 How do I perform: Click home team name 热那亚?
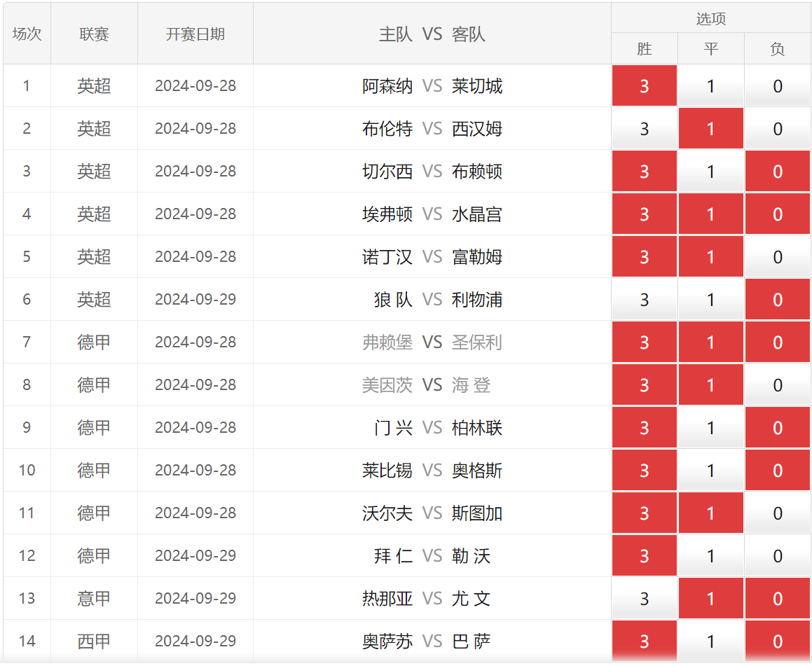[x=387, y=598]
